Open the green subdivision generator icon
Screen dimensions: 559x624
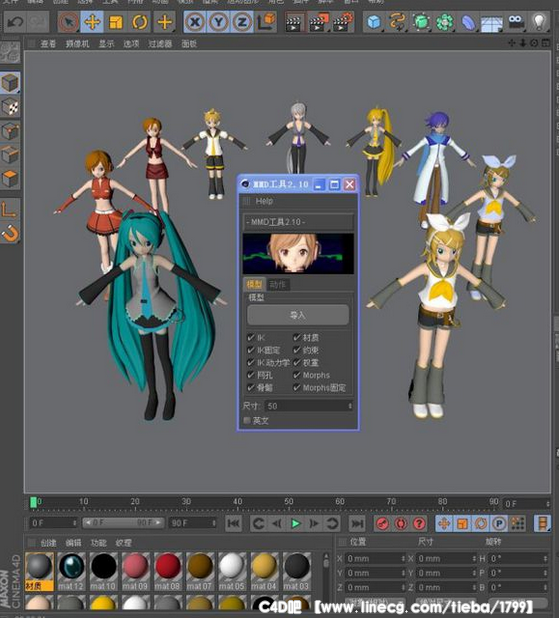pos(421,21)
